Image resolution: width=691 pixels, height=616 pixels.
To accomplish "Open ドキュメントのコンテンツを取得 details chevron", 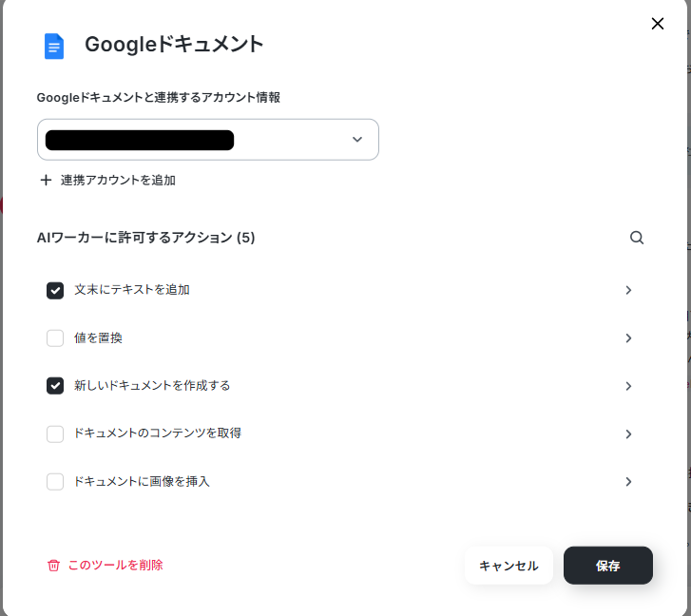I will [x=628, y=433].
